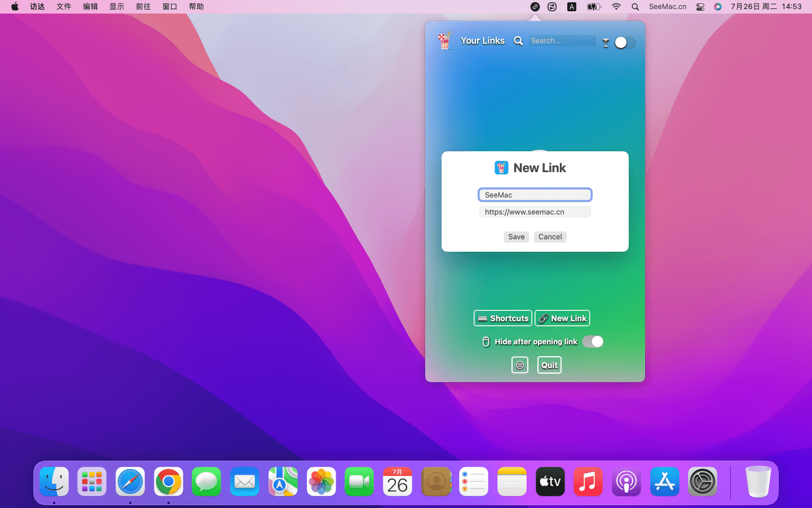Click the cocktail logo in panel header
The height and width of the screenshot is (508, 812).
444,41
